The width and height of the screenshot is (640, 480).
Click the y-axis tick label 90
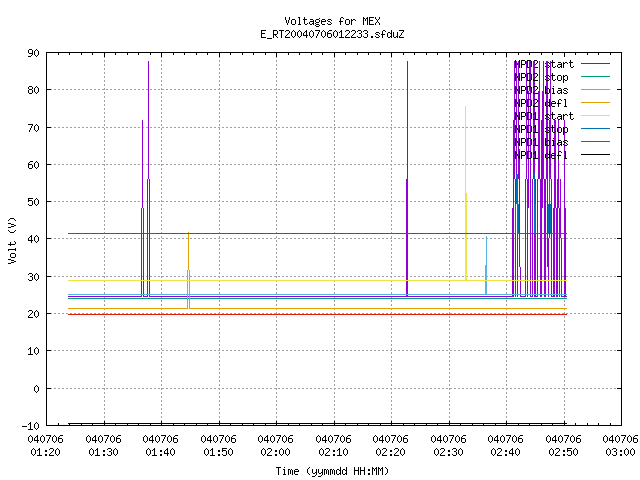[x=33, y=53]
